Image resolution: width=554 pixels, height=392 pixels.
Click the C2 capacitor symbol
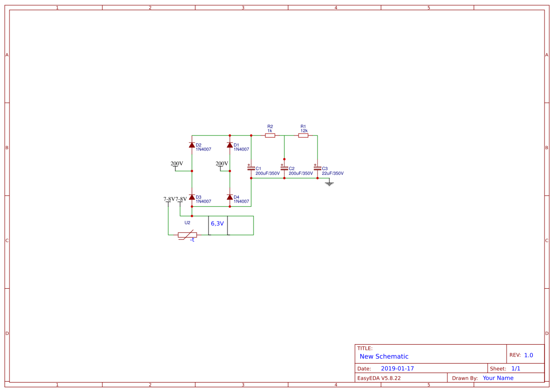click(x=284, y=168)
